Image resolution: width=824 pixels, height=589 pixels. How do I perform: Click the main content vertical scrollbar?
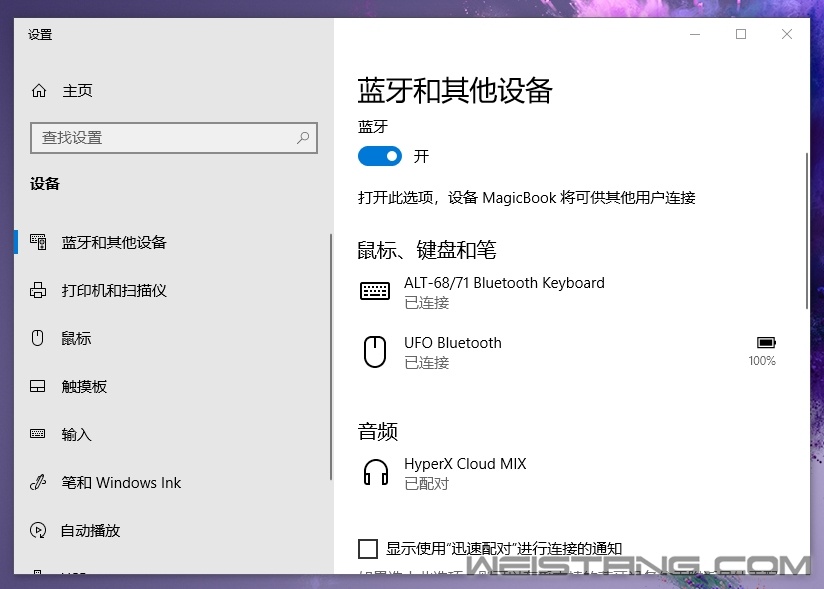pos(807,231)
